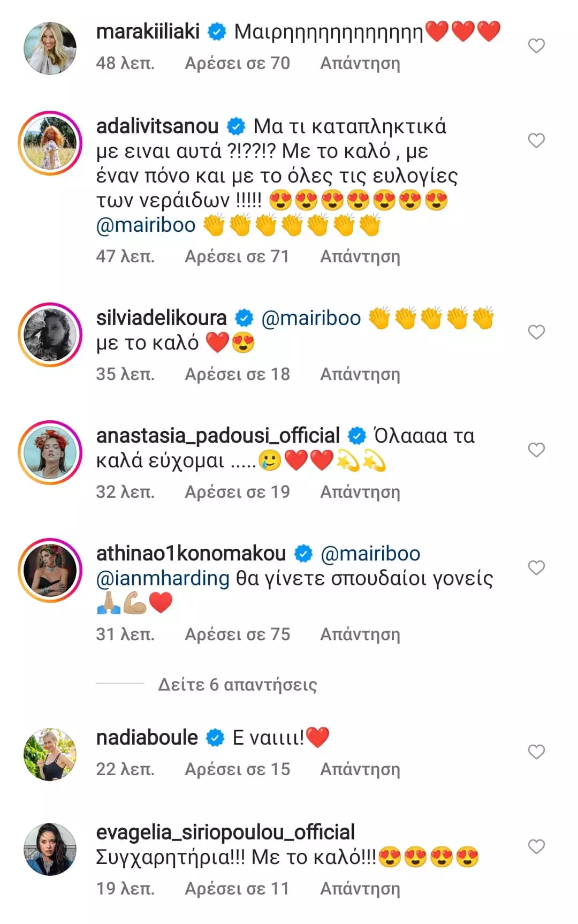Reply to marakiiliaki's comment
The image size is (578, 924).
(x=360, y=63)
